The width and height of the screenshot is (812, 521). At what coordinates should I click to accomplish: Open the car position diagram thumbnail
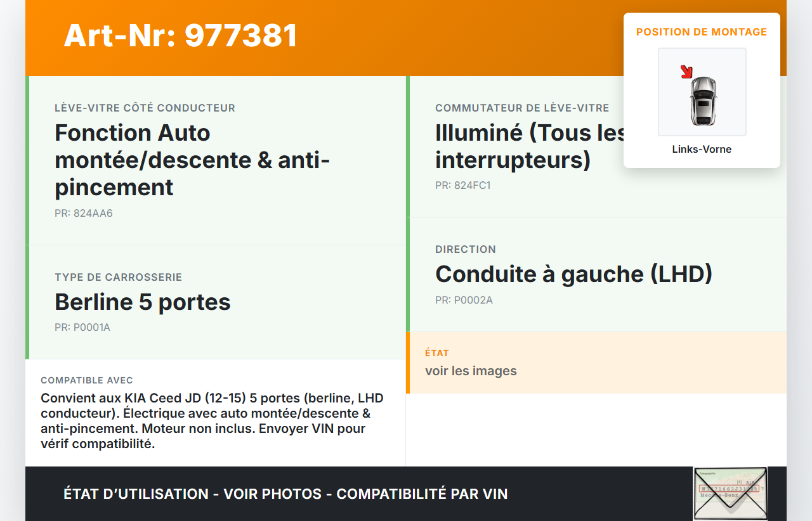click(x=702, y=92)
